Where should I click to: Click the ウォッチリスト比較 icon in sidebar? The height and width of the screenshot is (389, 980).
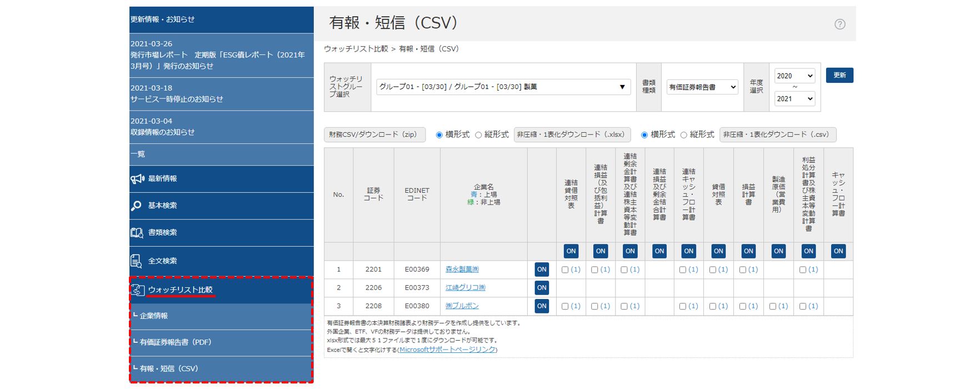pos(137,290)
